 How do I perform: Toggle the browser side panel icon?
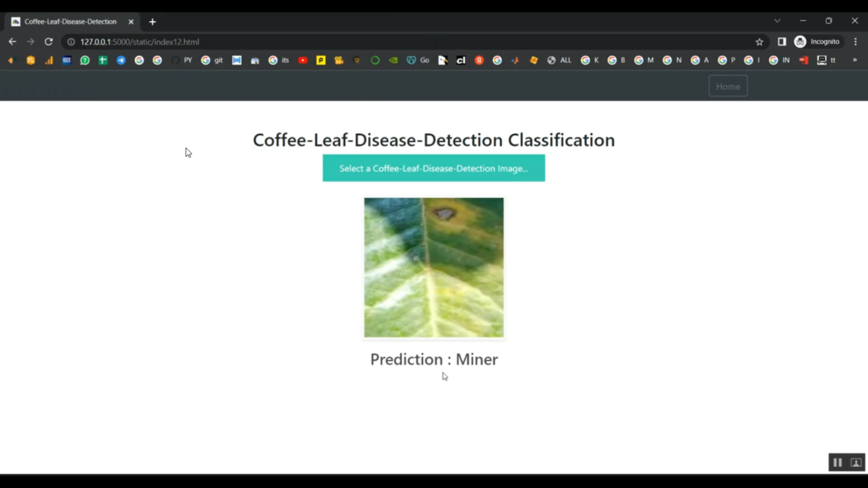(782, 42)
